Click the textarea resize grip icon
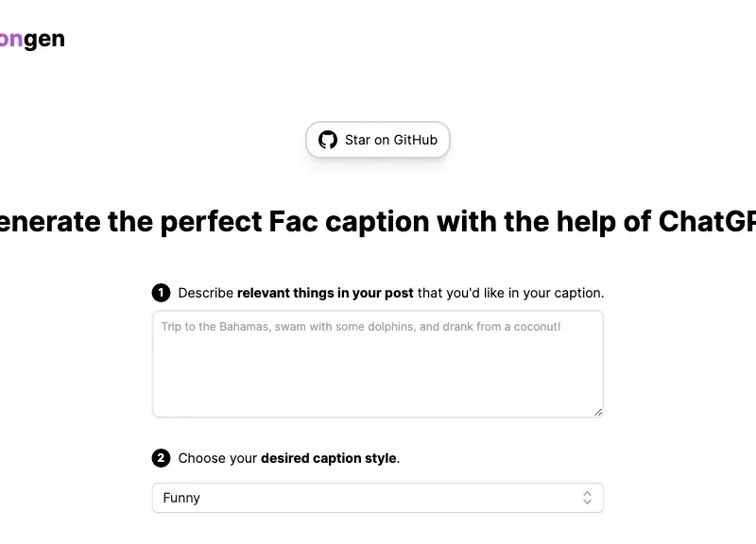 pos(598,412)
